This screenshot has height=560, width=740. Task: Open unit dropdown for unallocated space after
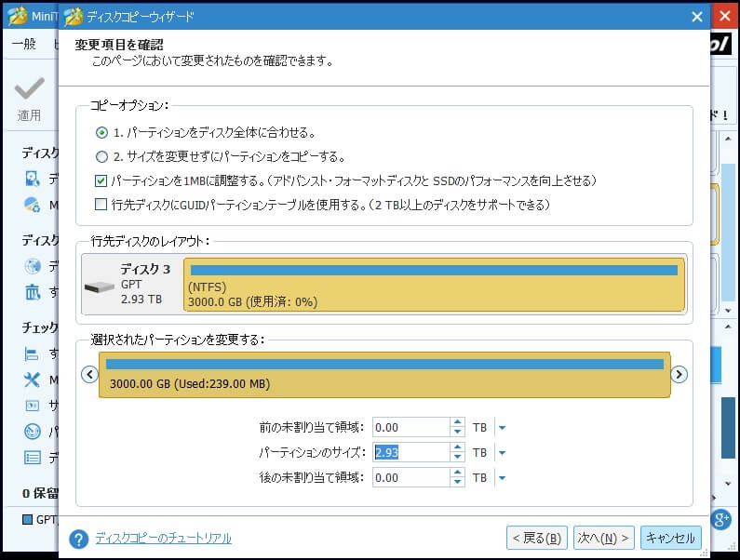pyautogui.click(x=502, y=478)
